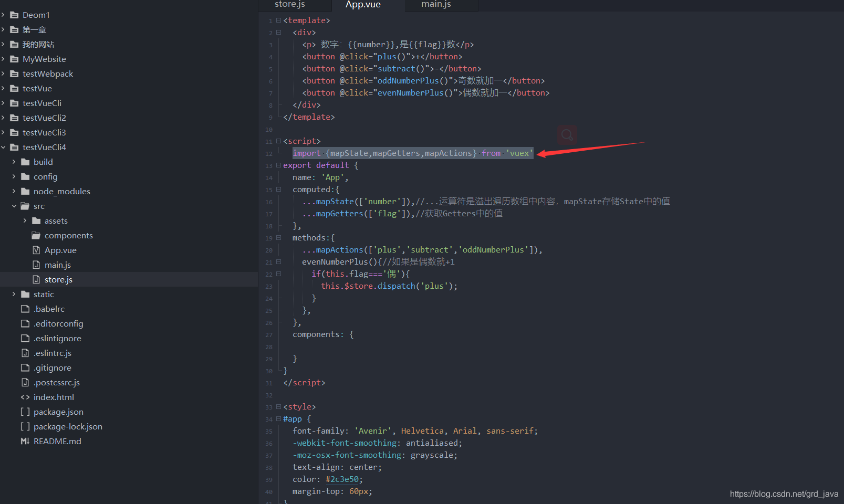Switch to the main.js tab

436,5
